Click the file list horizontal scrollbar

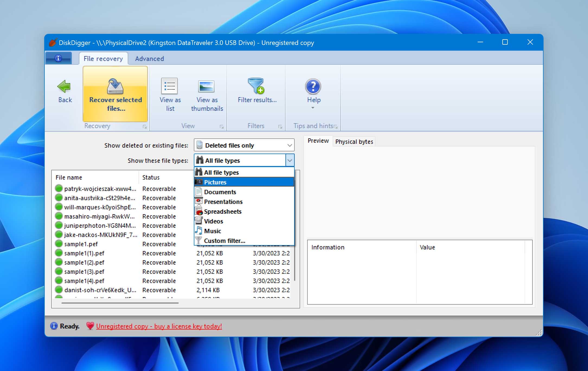pos(120,303)
